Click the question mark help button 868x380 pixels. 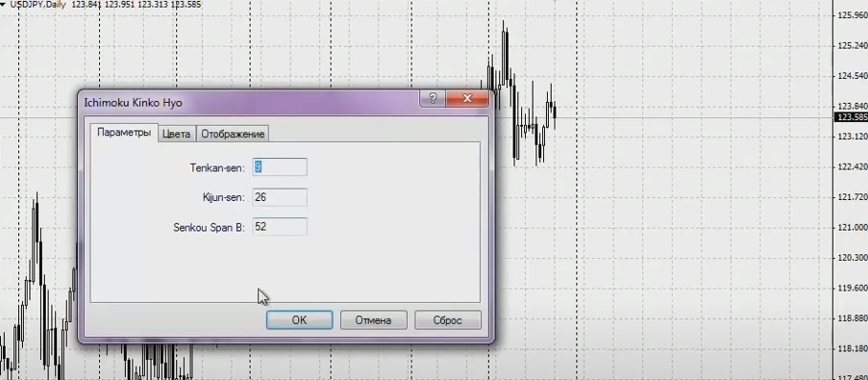tap(433, 98)
